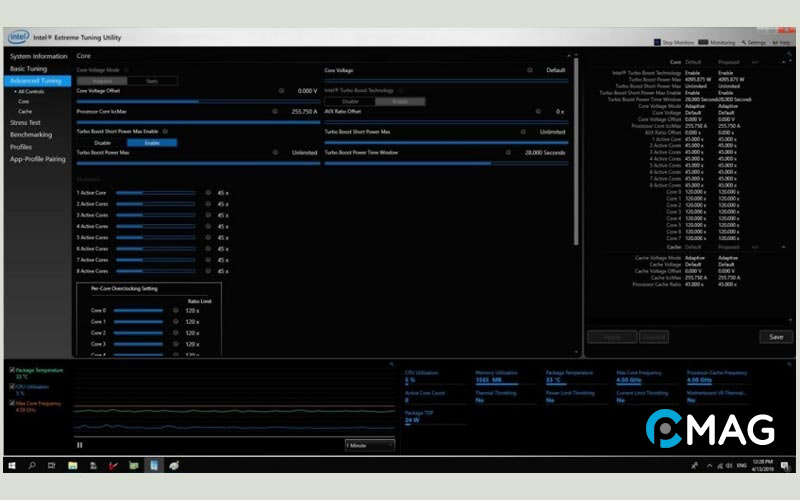Click the info icon on the 4 Active Cores row
The height and width of the screenshot is (500, 800).
pyautogui.click(x=208, y=226)
